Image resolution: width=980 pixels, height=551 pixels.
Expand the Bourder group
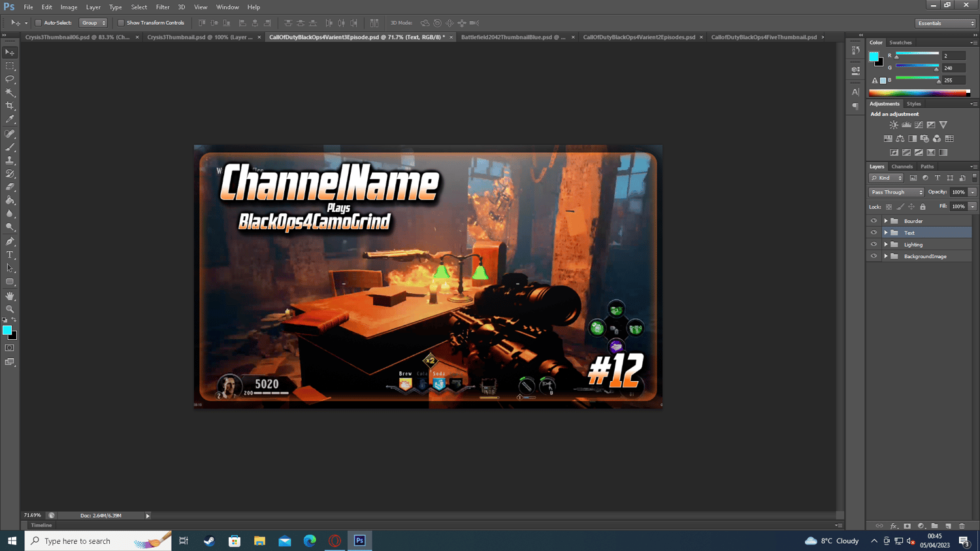point(886,221)
